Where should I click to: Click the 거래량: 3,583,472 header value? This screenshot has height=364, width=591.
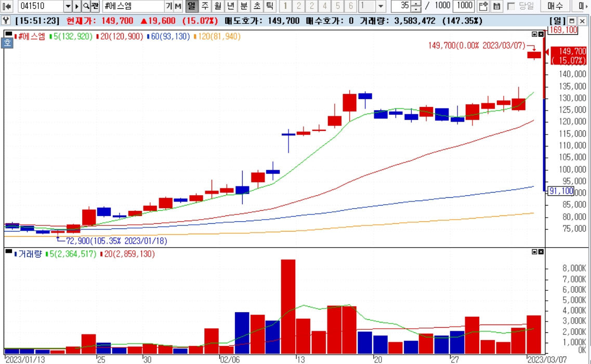pyautogui.click(x=397, y=21)
